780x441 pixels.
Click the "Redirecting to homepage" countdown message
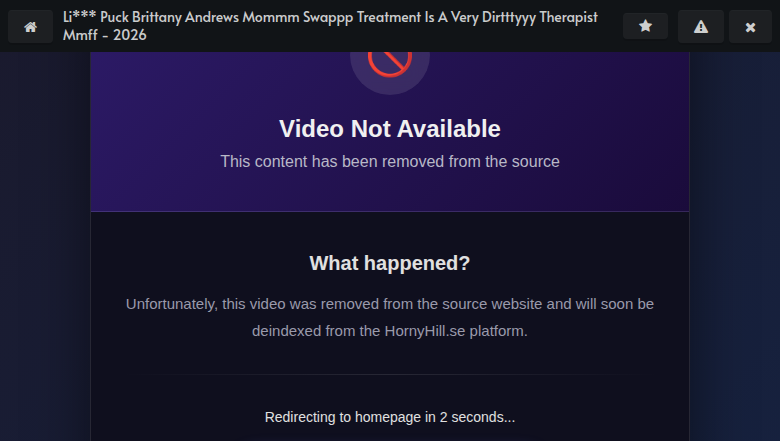390,417
